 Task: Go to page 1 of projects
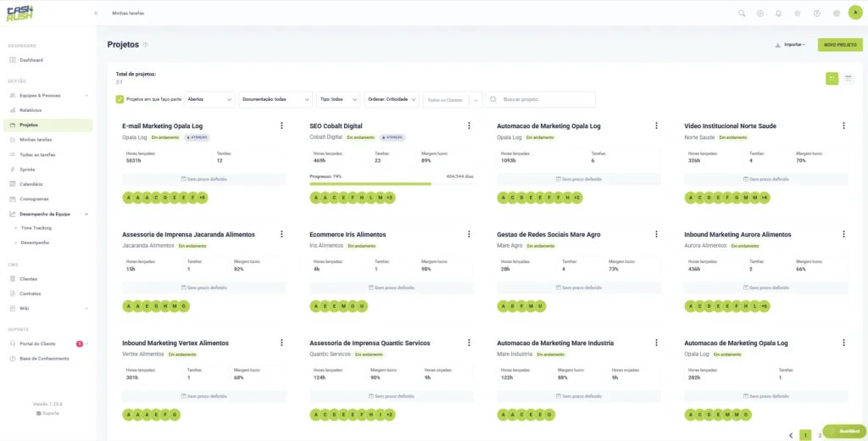tap(805, 435)
